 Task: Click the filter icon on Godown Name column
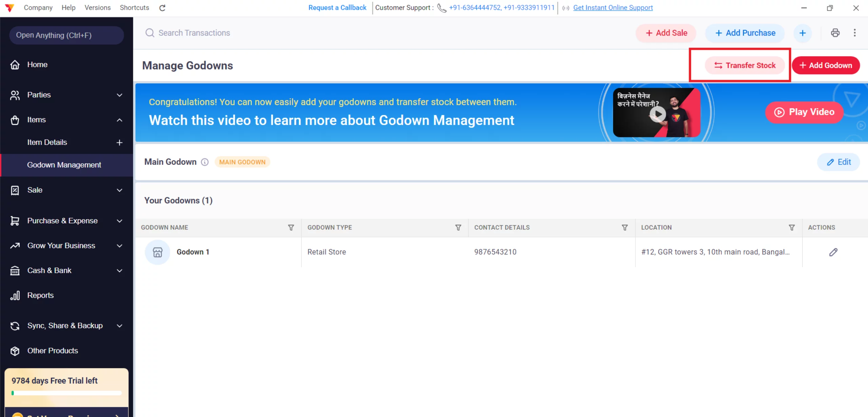click(x=291, y=227)
